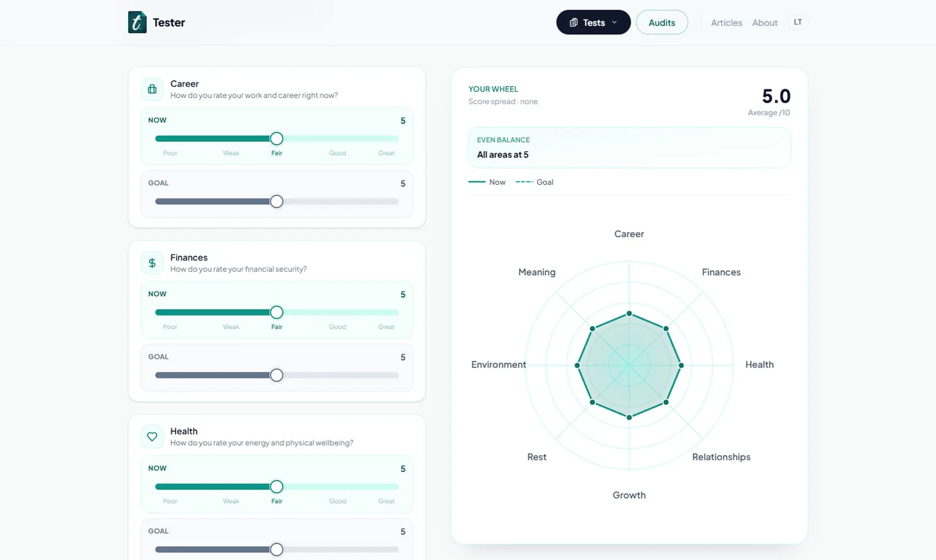Click the Tester logo icon

[137, 22]
